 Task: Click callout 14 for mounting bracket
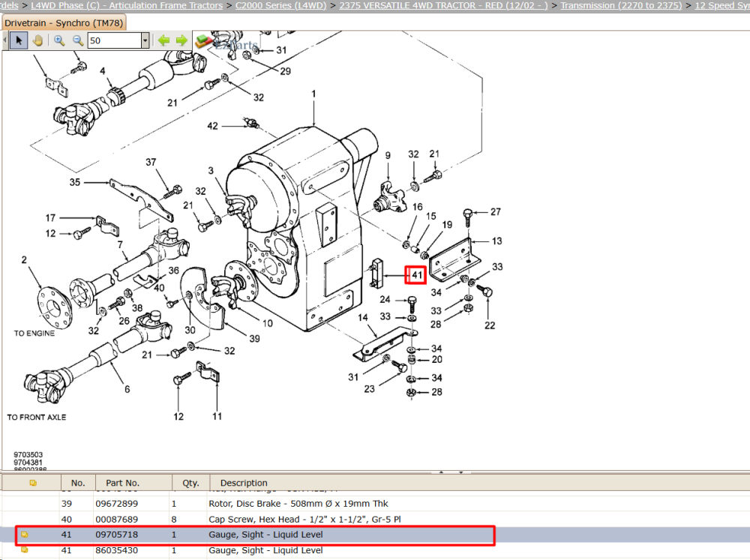click(362, 318)
